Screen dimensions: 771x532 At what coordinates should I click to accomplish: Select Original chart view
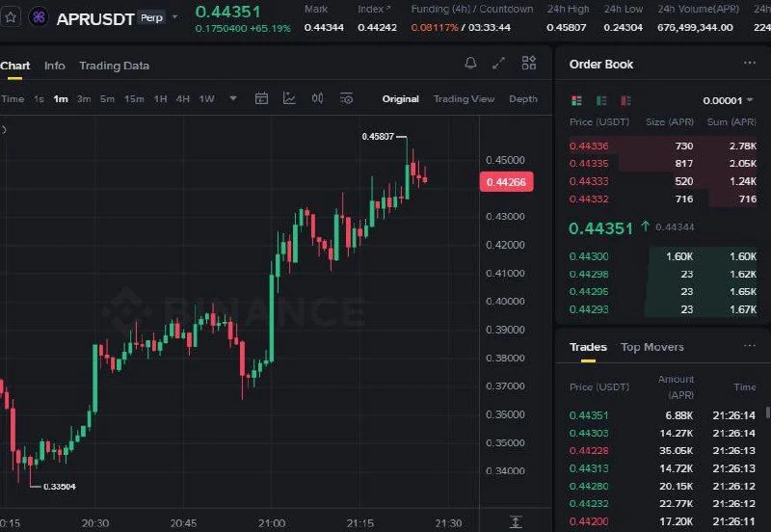click(400, 99)
